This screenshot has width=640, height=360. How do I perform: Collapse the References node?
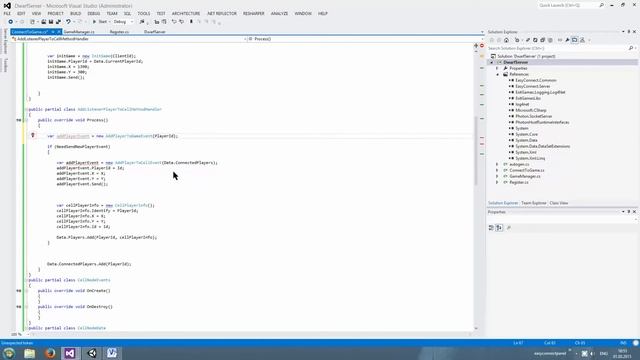click(x=497, y=75)
